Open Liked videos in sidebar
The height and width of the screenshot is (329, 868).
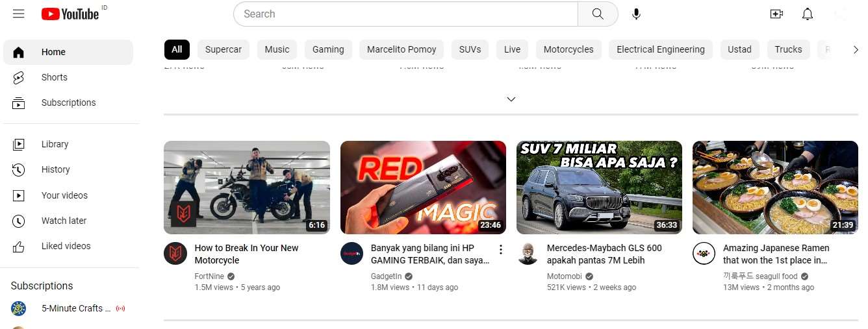click(x=68, y=246)
